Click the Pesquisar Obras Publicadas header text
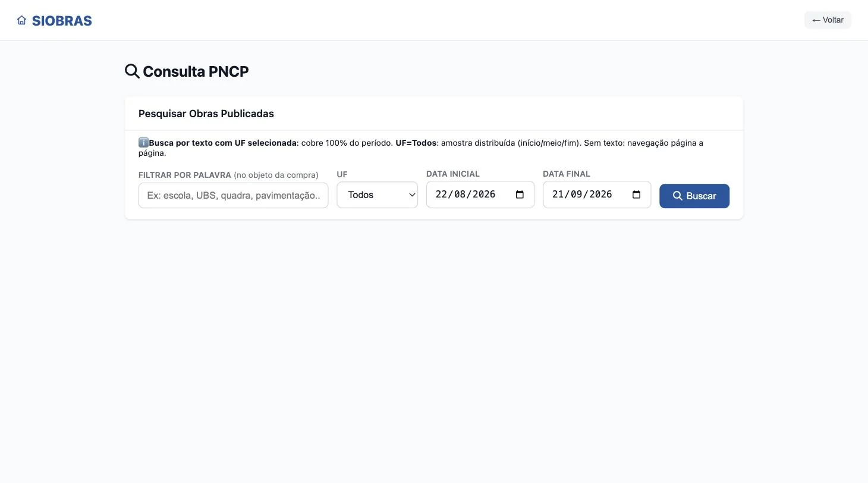 click(206, 114)
